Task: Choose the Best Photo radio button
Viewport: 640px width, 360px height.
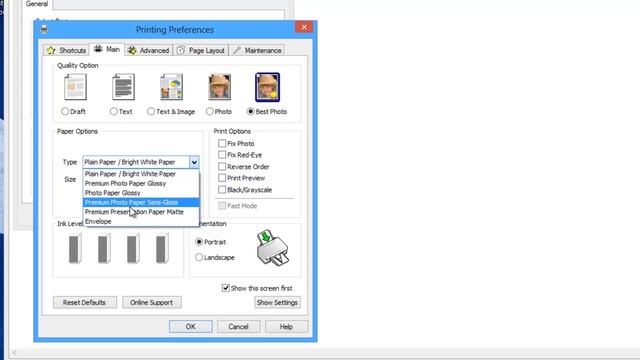Action: pos(251,111)
